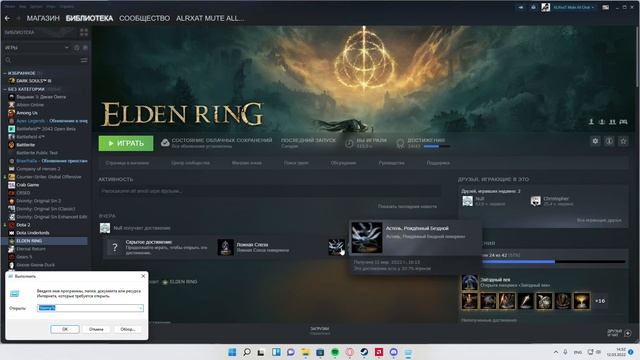This screenshot has width=640, height=360.
Task: Click the ready-to-play icon beside ИГРЫ
Action: tap(85, 48)
